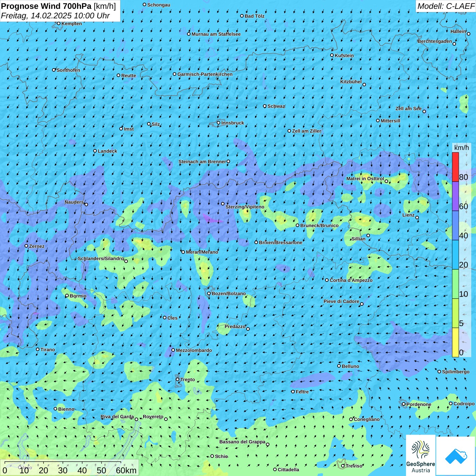Select the Garmisch-Partenkirchen label

click(205, 74)
